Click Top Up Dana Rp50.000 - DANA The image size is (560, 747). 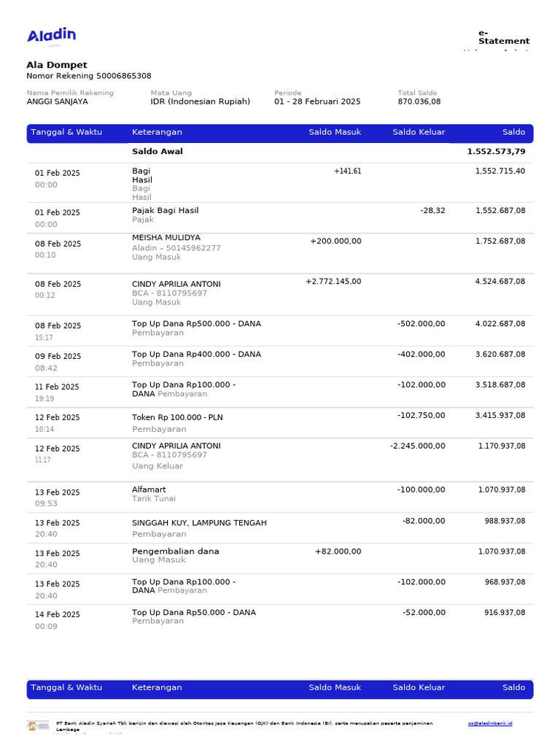coord(194,613)
